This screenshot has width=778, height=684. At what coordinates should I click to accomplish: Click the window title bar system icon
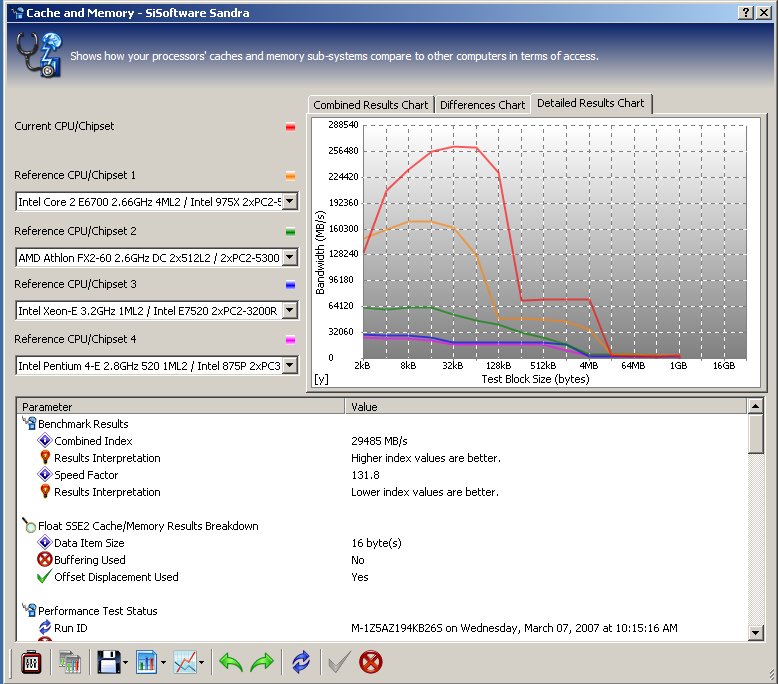(17, 13)
